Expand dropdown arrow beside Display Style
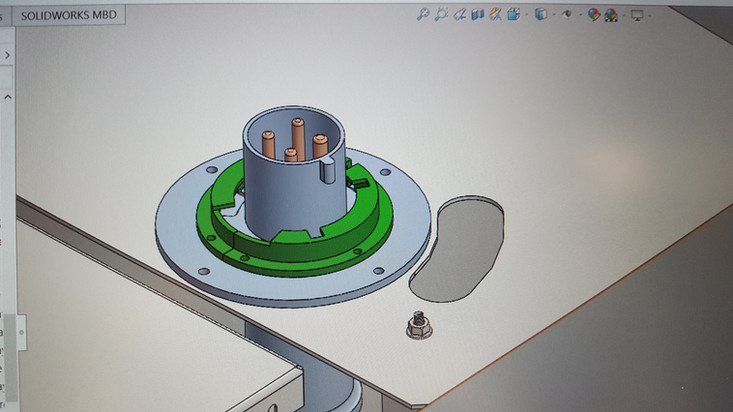The image size is (733, 412). pos(554,15)
